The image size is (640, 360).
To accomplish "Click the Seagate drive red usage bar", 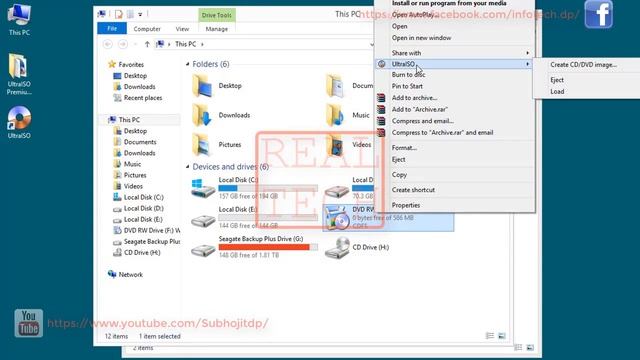I will click(x=268, y=247).
